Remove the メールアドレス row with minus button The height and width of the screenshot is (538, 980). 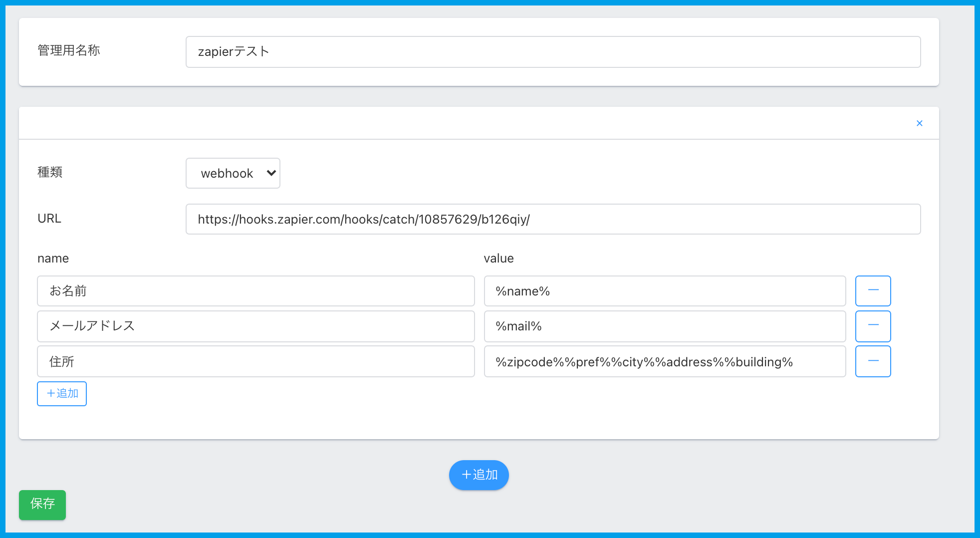[873, 326]
